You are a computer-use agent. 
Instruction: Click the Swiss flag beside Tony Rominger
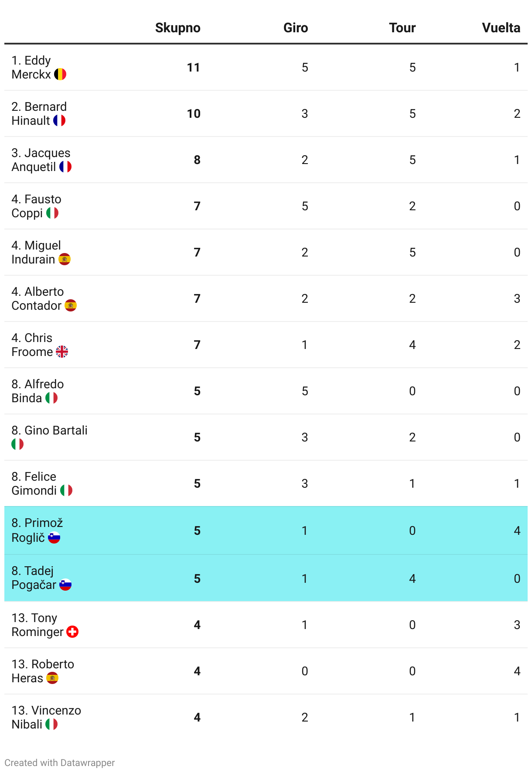pyautogui.click(x=72, y=632)
